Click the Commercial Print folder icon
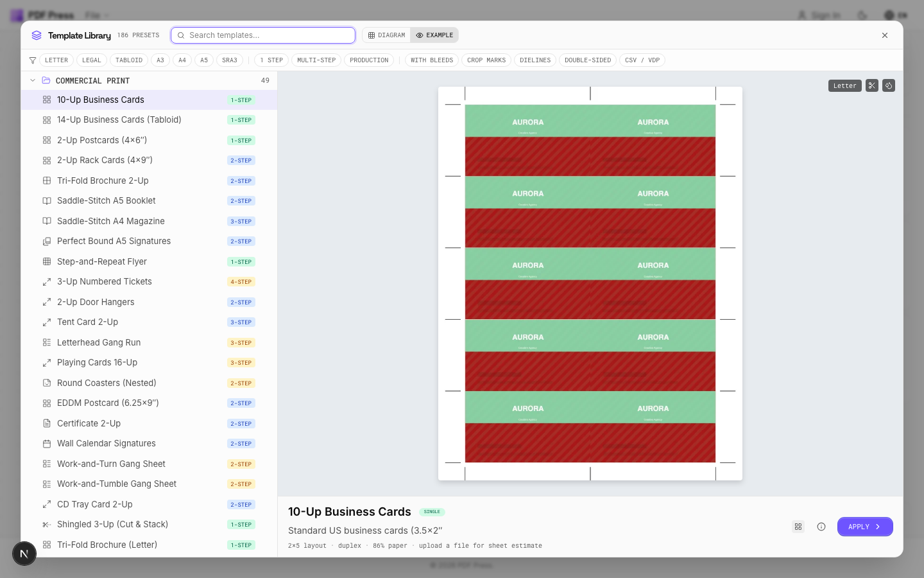 (x=46, y=80)
